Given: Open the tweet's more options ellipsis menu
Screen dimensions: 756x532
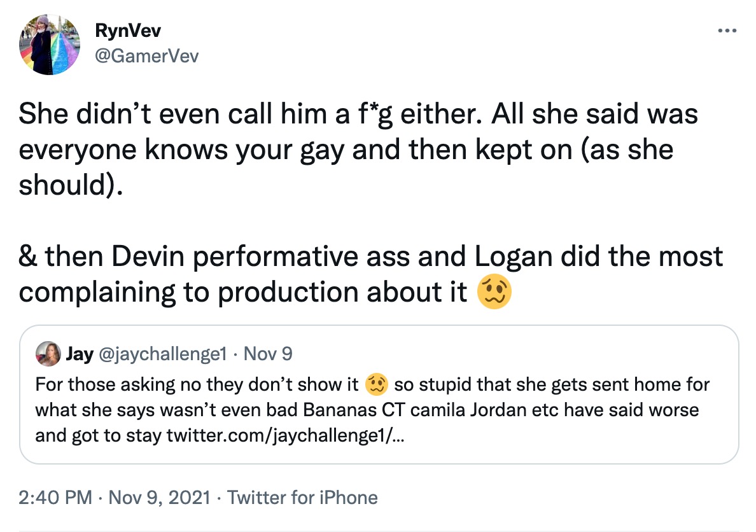Looking at the screenshot, I should (x=726, y=31).
